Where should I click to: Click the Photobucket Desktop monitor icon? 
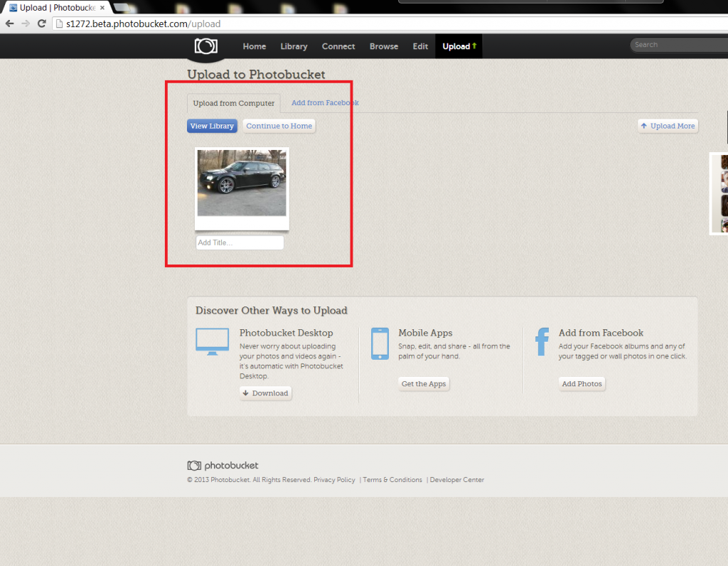pyautogui.click(x=212, y=342)
